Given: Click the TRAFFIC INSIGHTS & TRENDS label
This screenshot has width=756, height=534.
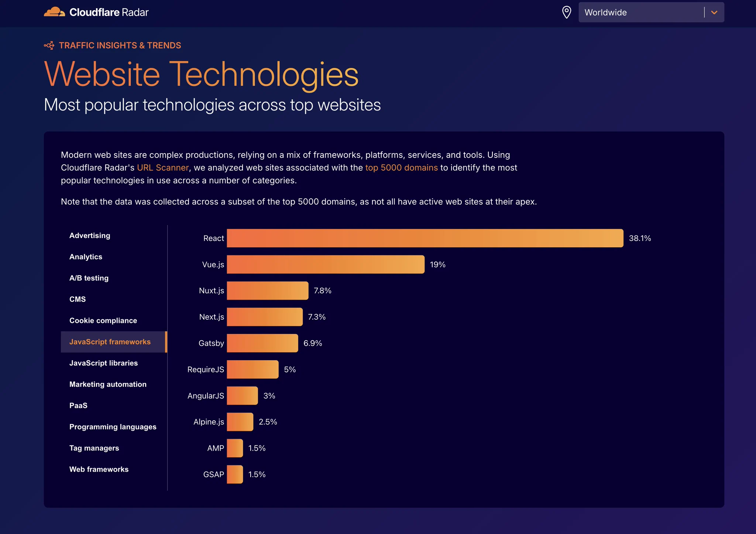Looking at the screenshot, I should pyautogui.click(x=120, y=45).
